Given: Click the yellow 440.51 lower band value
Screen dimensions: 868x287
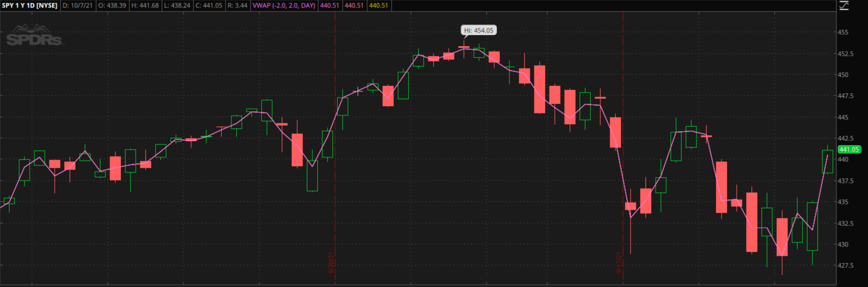Looking at the screenshot, I should click(378, 6).
